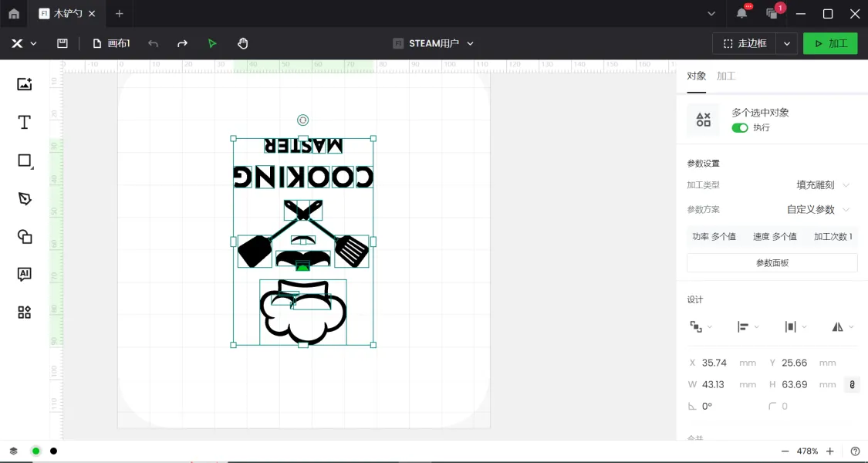Image resolution: width=868 pixels, height=463 pixels.
Task: Zoom in with the plus button
Action: click(829, 451)
